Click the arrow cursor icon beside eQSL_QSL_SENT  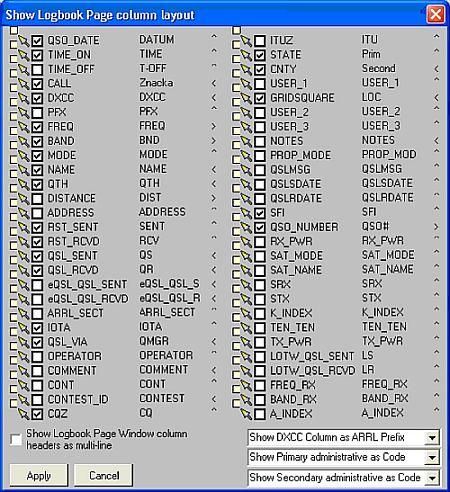(x=23, y=284)
